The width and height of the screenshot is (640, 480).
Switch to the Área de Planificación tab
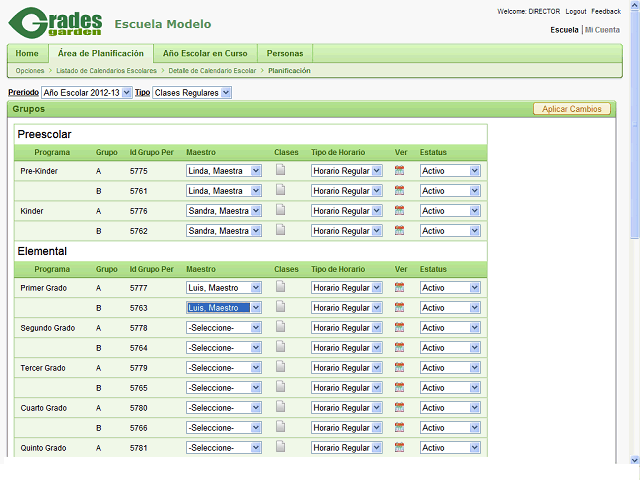click(x=101, y=53)
